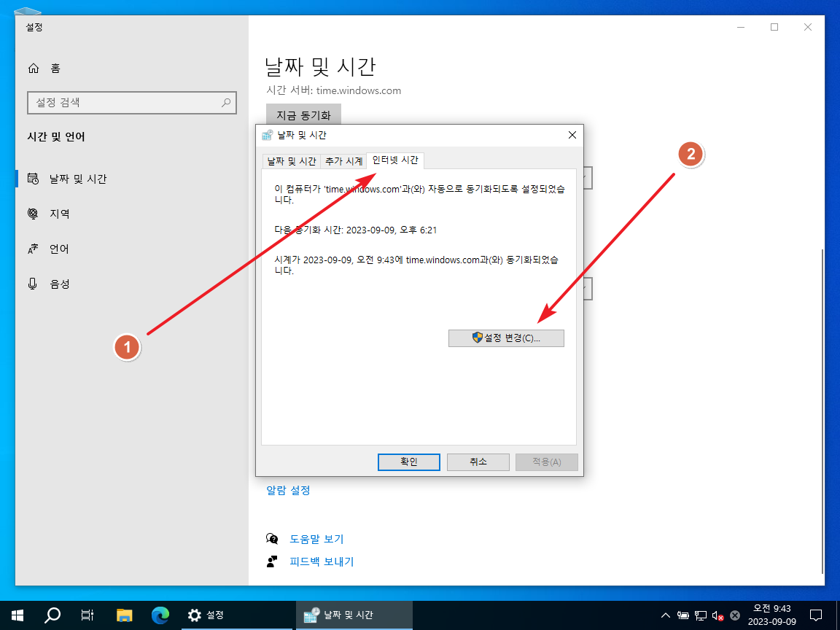The image size is (840, 630).
Task: Click the tray icon with the gray X circle
Action: 735,615
